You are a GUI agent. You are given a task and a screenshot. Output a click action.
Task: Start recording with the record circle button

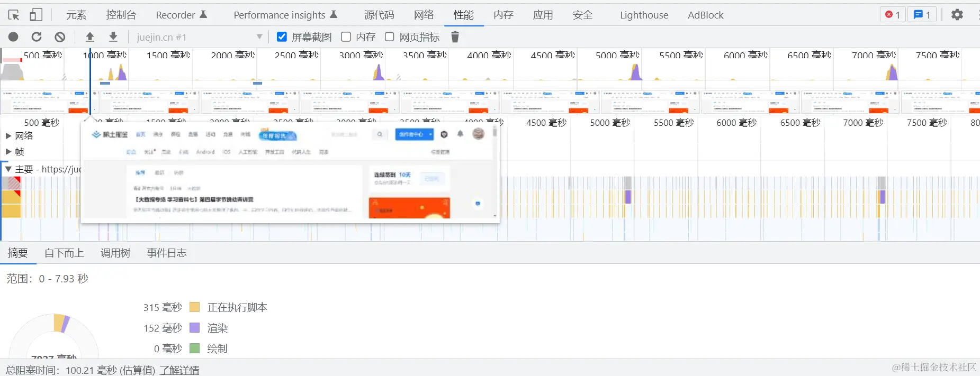point(13,37)
